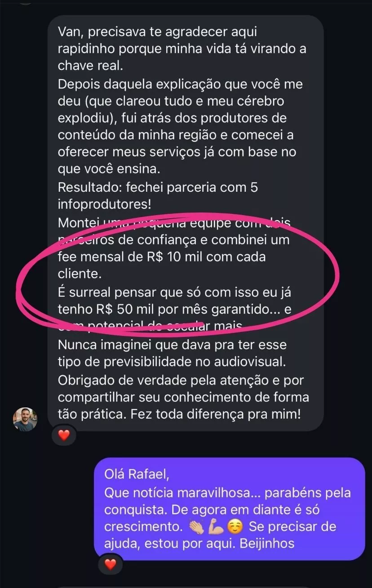Image resolution: width=372 pixels, height=588 pixels.
Task: Click the word "Beijinhos" in the reply
Action: coord(267,544)
